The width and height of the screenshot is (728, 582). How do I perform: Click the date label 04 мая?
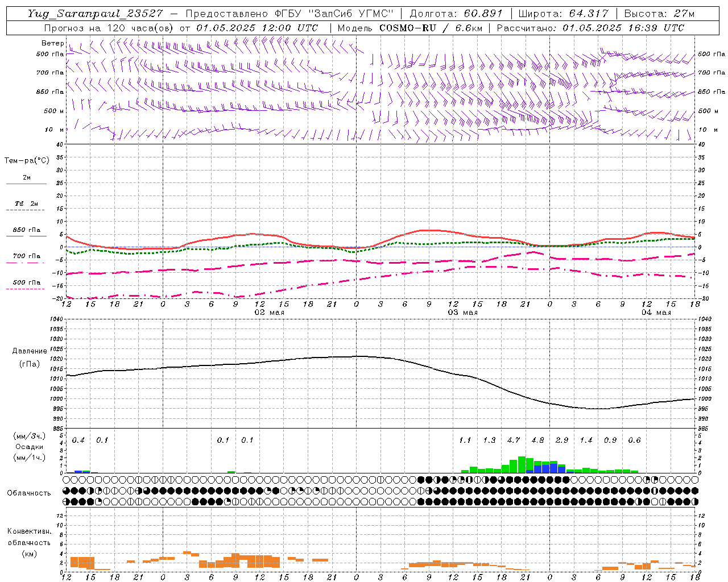coord(656,313)
